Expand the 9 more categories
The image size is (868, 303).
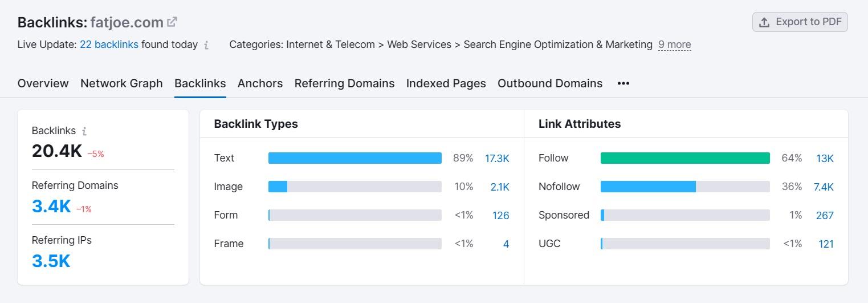(674, 45)
